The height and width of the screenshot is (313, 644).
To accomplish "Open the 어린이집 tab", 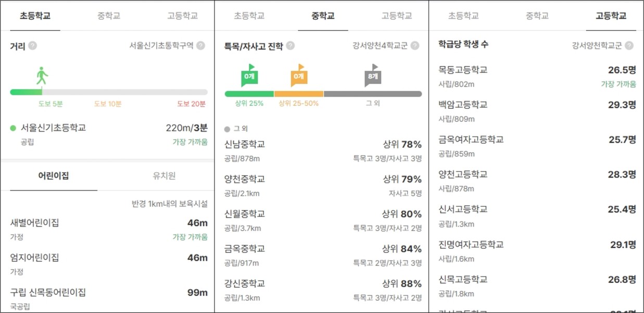I will pyautogui.click(x=54, y=176).
